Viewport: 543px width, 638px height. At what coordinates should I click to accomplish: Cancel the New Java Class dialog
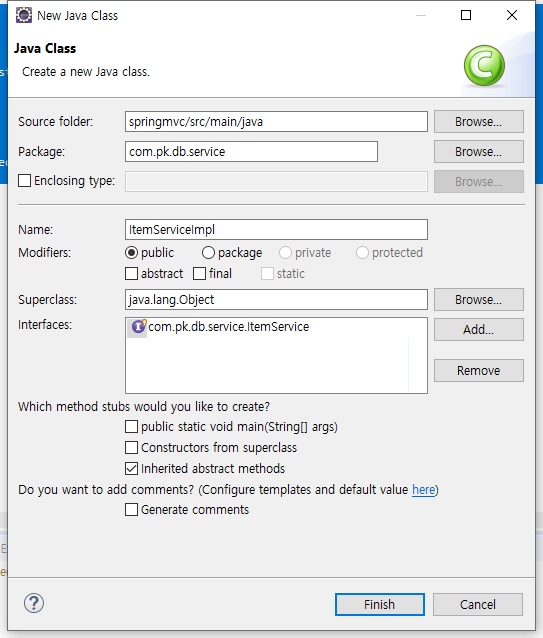pos(478,604)
